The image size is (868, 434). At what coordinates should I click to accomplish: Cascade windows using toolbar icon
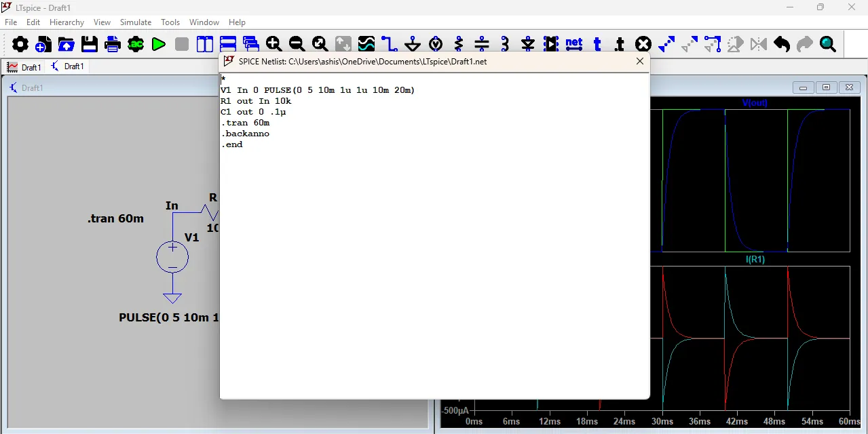(x=251, y=44)
